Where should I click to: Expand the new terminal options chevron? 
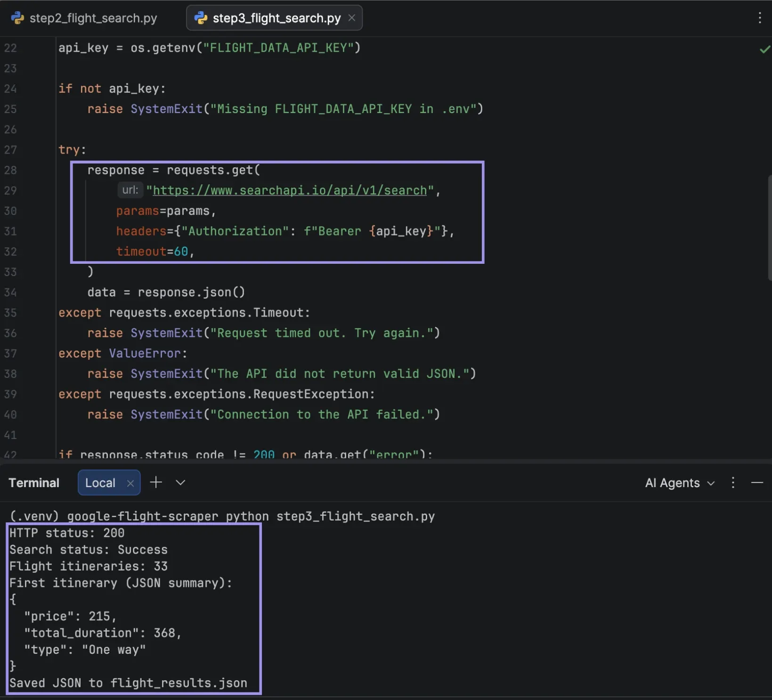pos(180,482)
